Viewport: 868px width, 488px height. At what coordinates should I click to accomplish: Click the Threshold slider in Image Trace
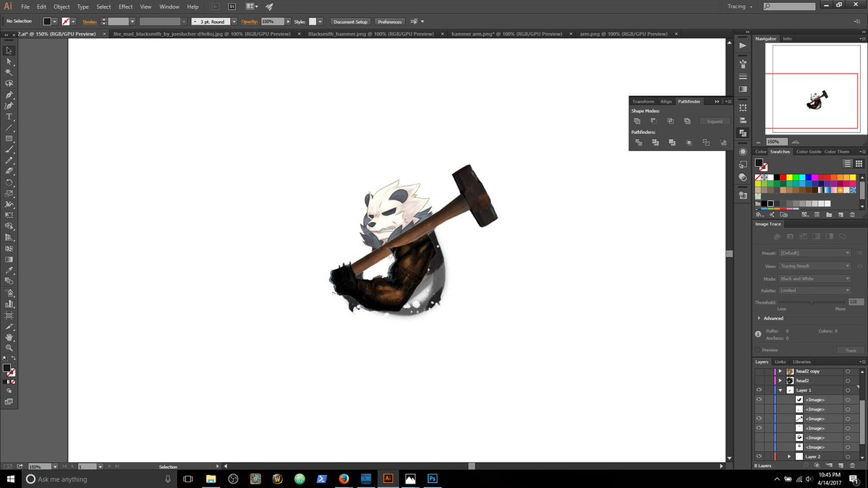click(x=812, y=301)
